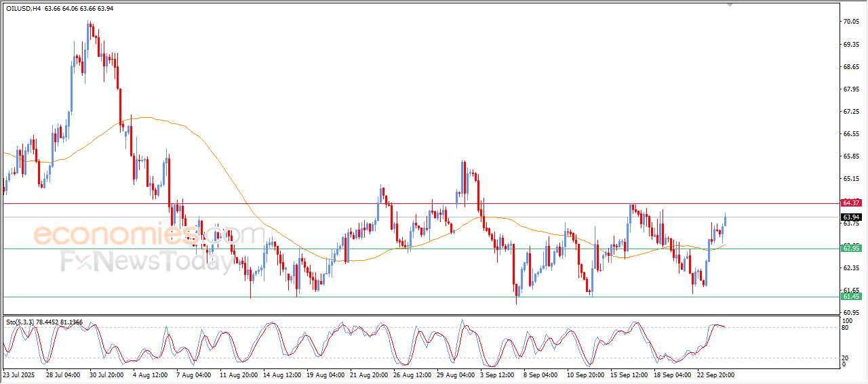
Task: Click the 60.95 price axis label
Action: click(852, 312)
